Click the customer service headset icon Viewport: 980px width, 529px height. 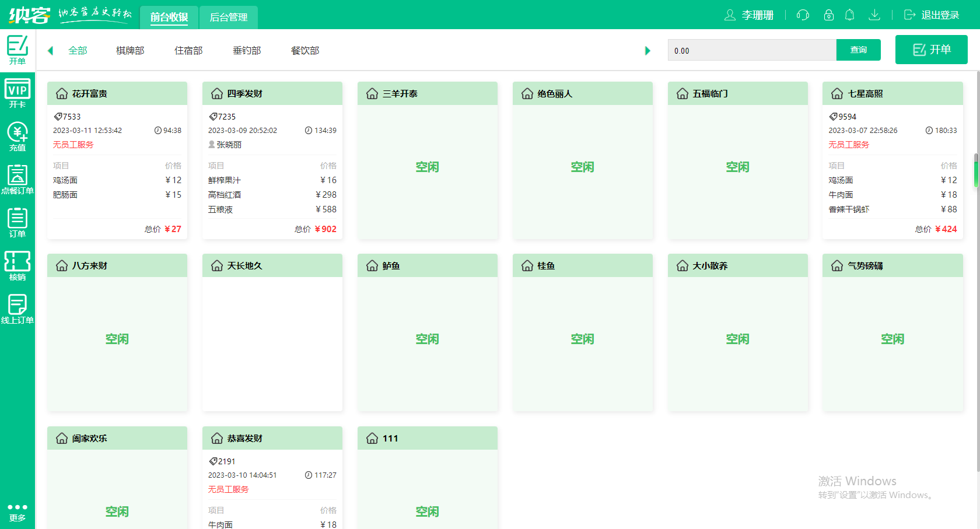pyautogui.click(x=803, y=15)
